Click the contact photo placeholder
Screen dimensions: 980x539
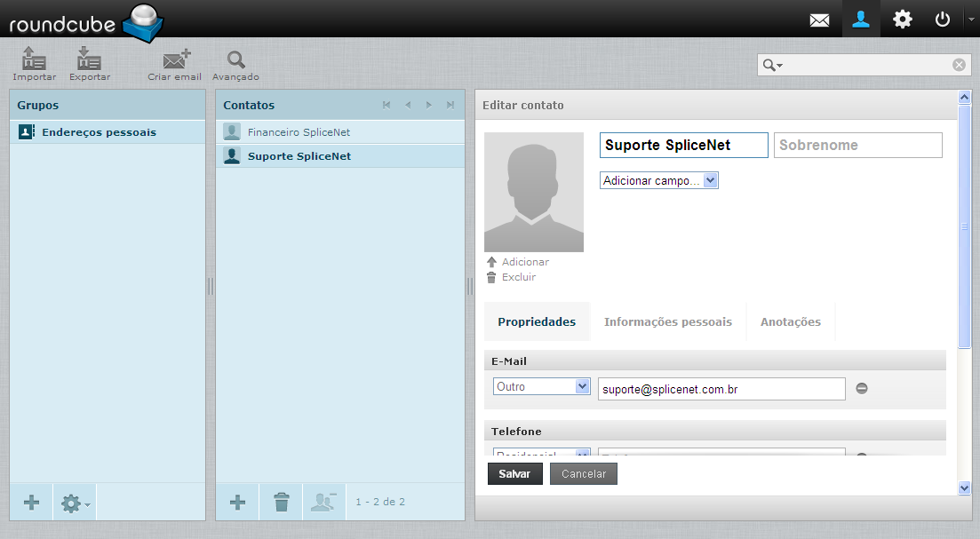point(534,192)
